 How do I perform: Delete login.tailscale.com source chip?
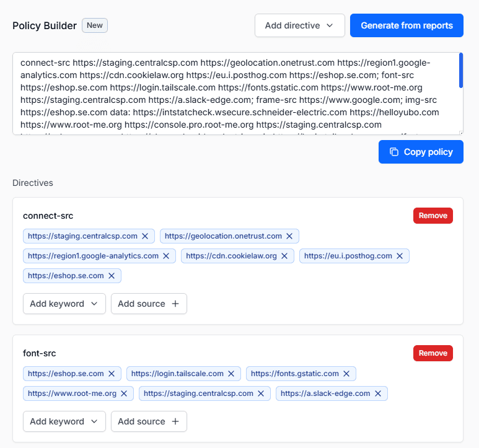pos(231,374)
